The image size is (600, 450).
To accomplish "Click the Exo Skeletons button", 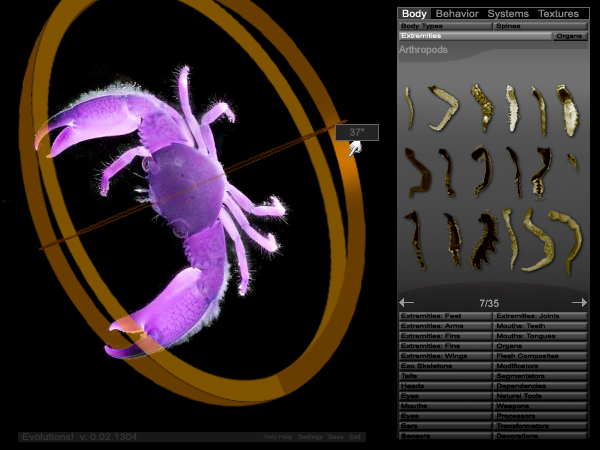I will (x=445, y=366).
